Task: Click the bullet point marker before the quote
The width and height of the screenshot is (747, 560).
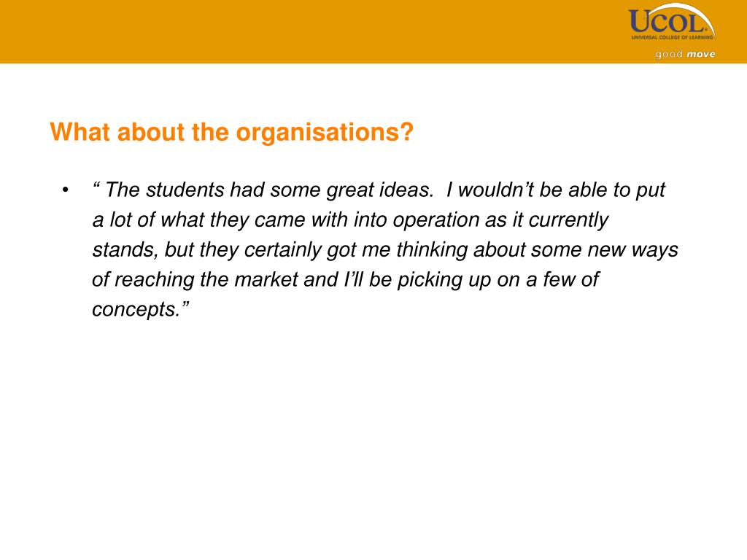Action: [65, 190]
